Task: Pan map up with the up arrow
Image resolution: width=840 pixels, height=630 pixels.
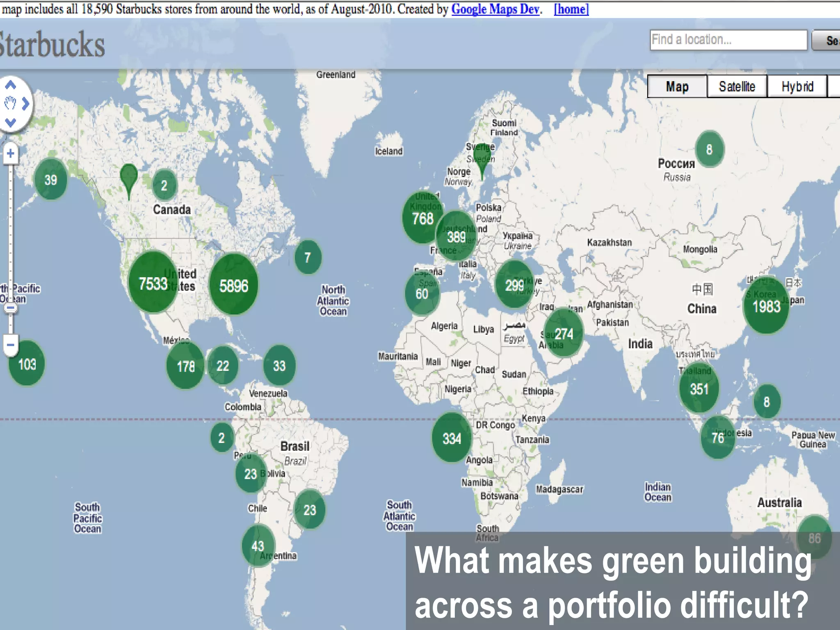Action: [10, 85]
